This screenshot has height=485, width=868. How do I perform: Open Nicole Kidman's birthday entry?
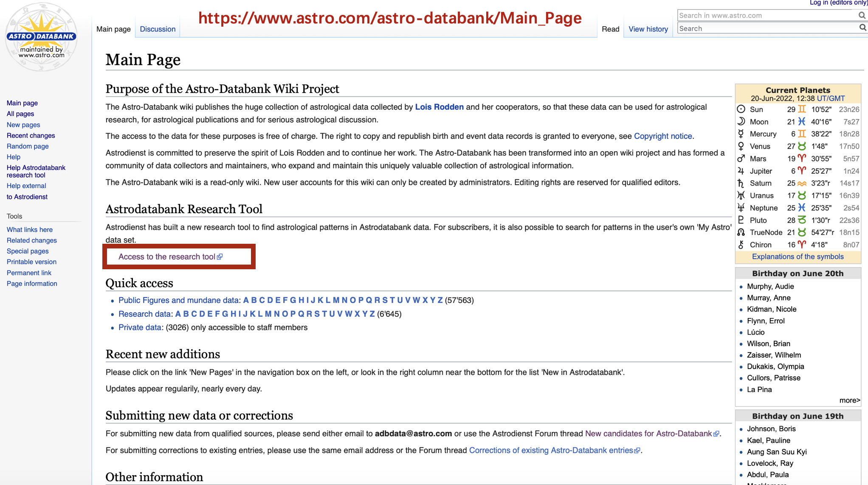pyautogui.click(x=771, y=309)
